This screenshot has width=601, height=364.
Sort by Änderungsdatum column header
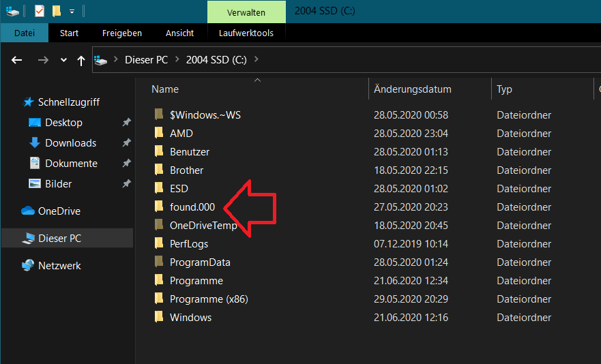413,89
